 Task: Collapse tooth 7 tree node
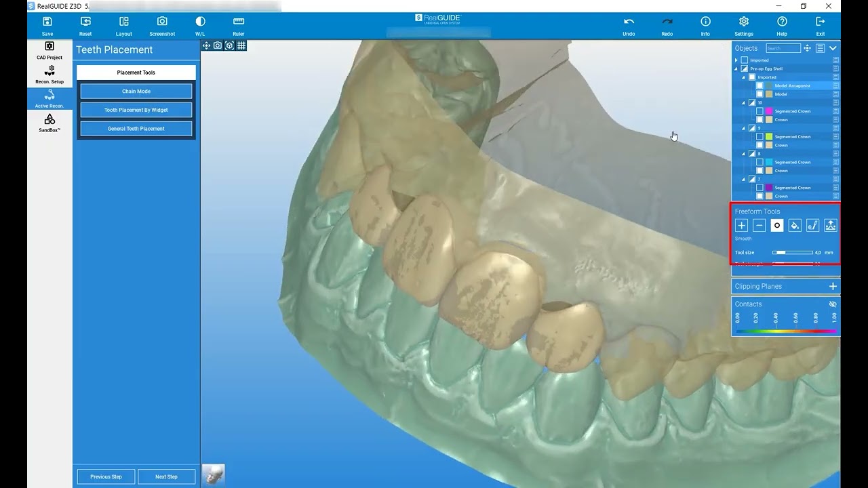[743, 180]
